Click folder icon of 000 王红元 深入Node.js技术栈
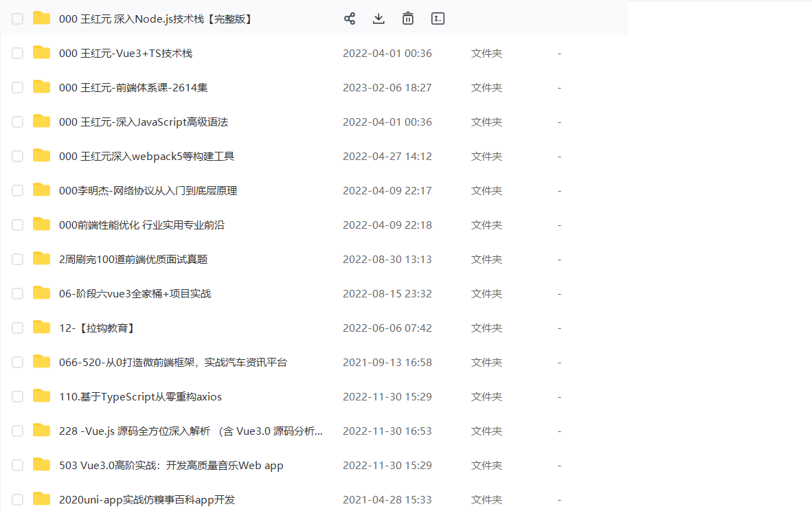812x511 pixels. tap(41, 19)
